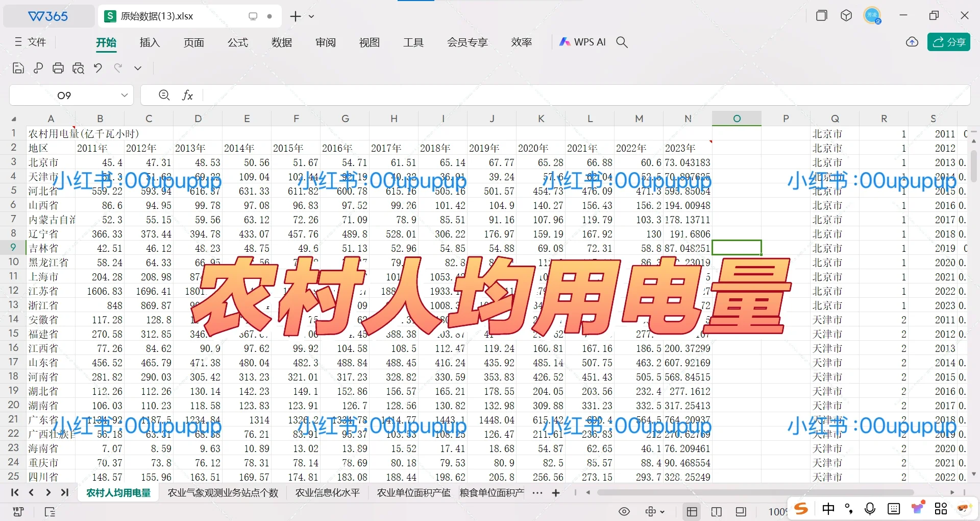Viewport: 980px width, 521px height.
Task: Click the new tab plus button
Action: point(296,16)
